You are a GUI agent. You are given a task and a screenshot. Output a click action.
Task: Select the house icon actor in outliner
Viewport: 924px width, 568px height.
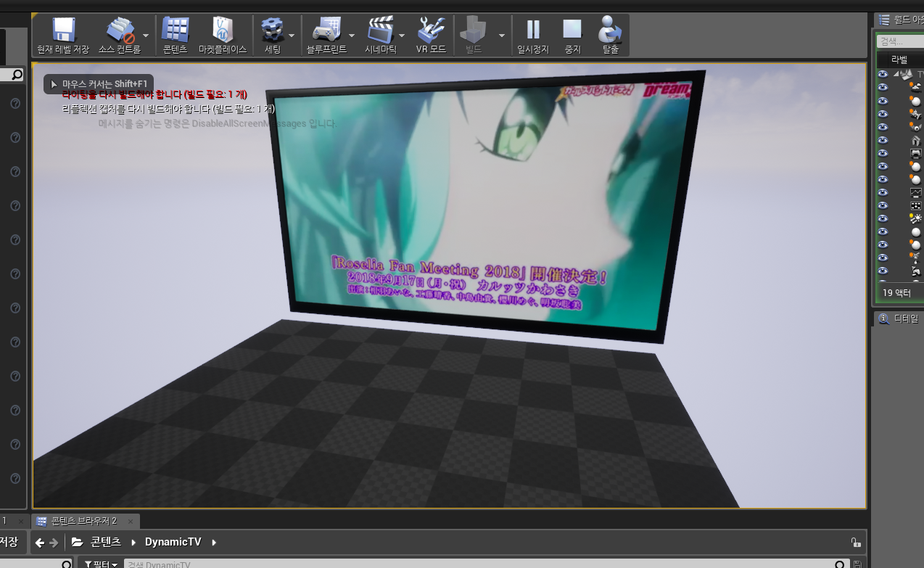click(915, 140)
